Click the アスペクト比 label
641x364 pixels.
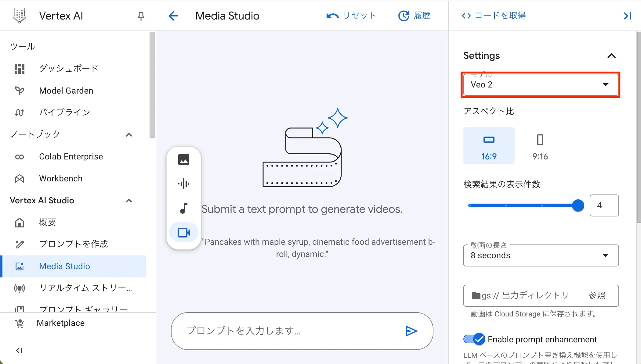coord(489,111)
